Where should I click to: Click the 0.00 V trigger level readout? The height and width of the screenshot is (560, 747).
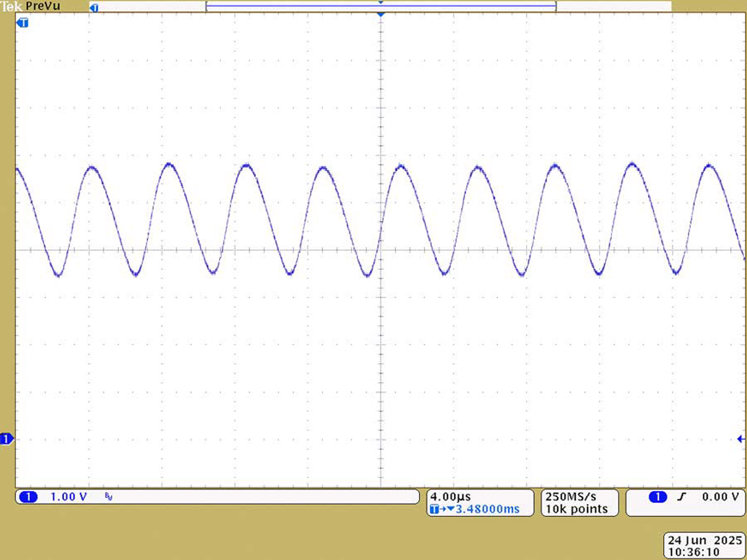click(x=720, y=497)
